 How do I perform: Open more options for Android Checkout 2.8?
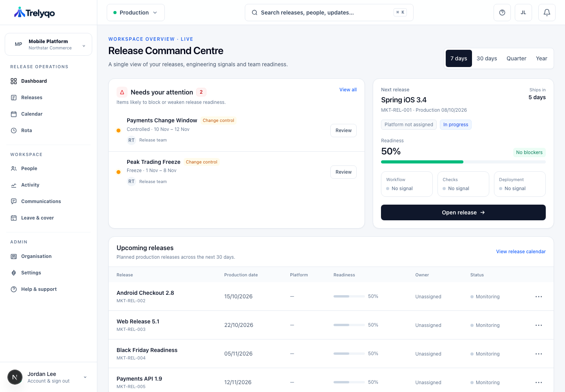[x=539, y=297]
